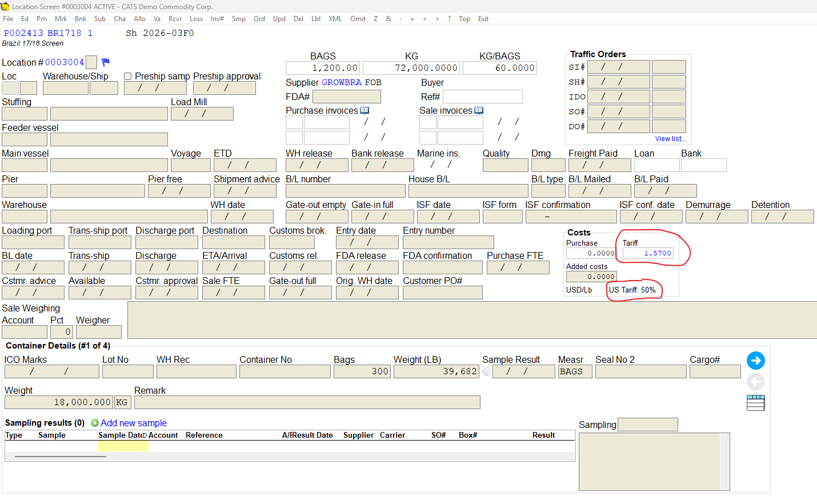This screenshot has height=504, width=817.
Task: Click the Sampling text field
Action: (648, 425)
